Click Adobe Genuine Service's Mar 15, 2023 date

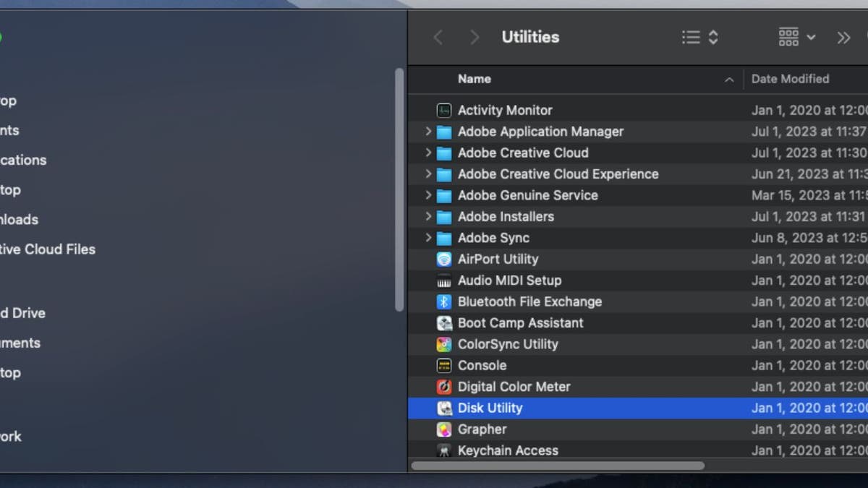[x=809, y=195]
